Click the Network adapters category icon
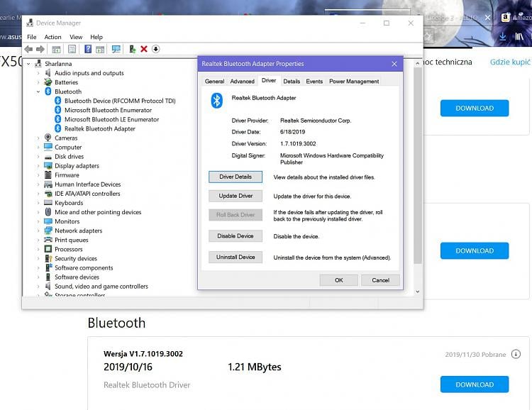Image resolution: width=532 pixels, height=410 pixels. [48, 231]
